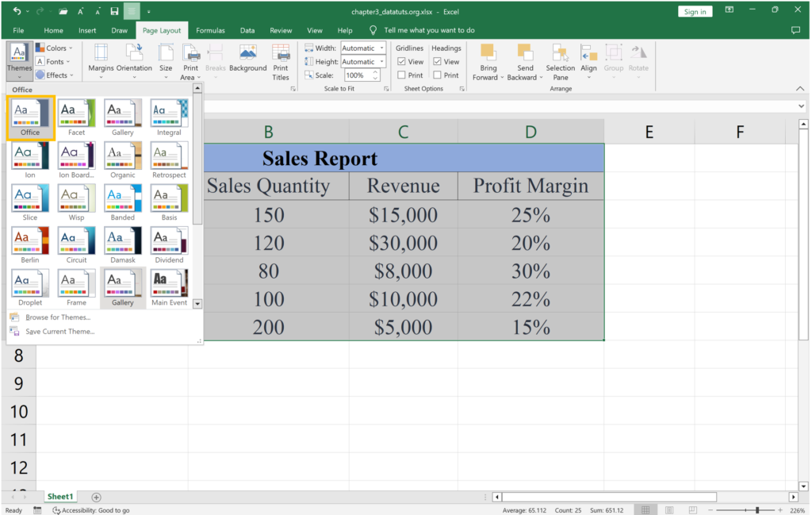Click the Sign in button
Screen dimensions: 812x515
[695, 12]
